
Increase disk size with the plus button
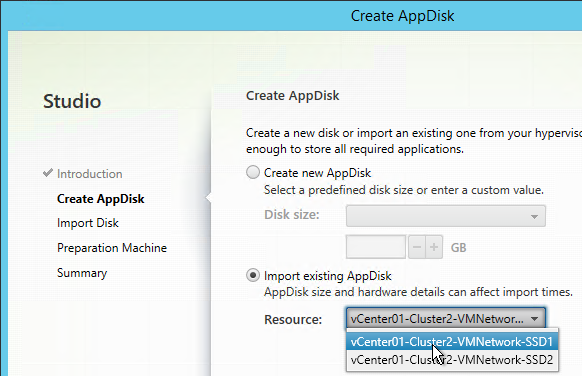(434, 247)
